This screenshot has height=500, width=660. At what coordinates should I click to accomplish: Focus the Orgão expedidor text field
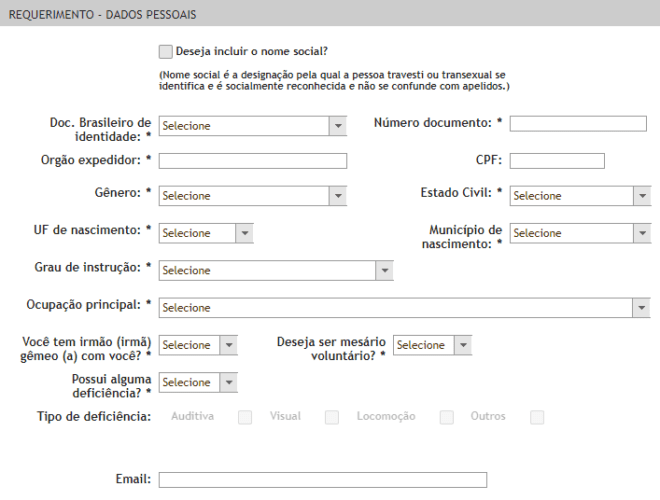(253, 161)
